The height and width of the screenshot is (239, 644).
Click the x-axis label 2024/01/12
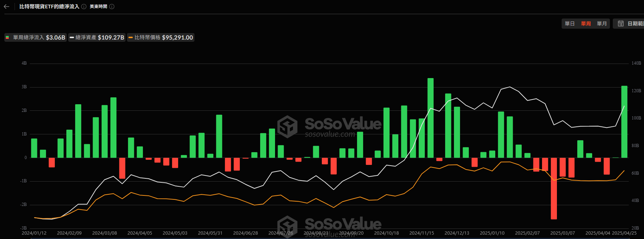coord(34,233)
